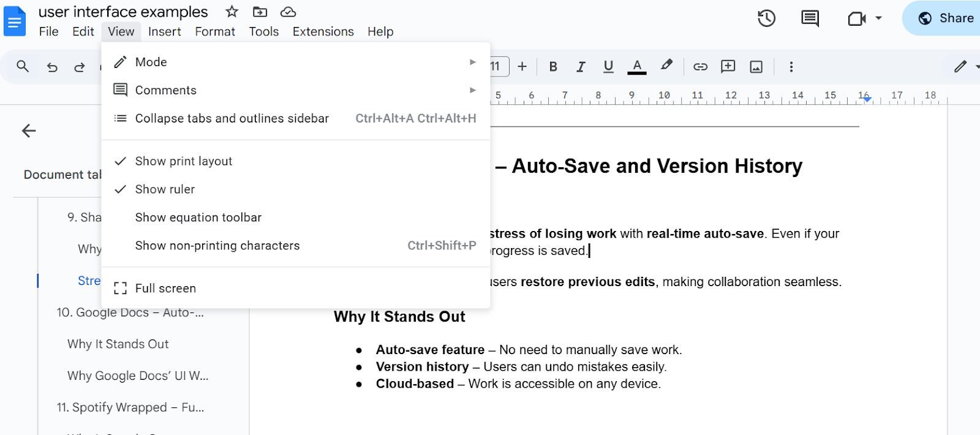The width and height of the screenshot is (980, 435).
Task: Open the comment history icon
Action: [x=810, y=18]
